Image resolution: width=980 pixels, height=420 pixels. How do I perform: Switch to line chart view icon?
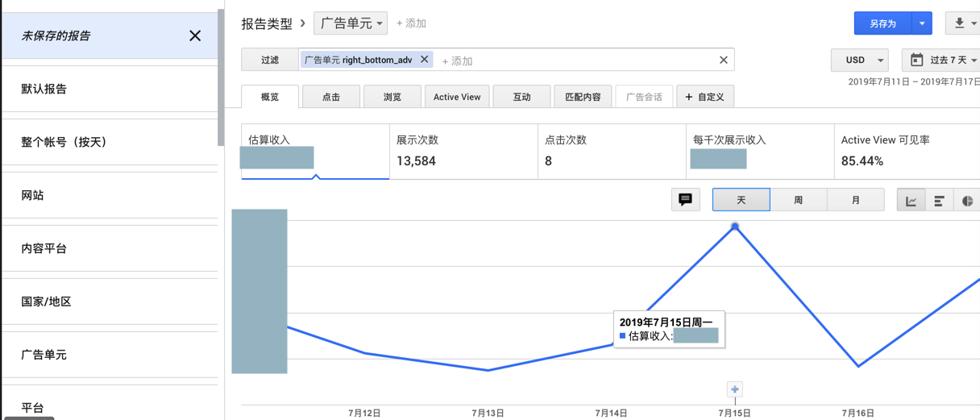click(911, 200)
